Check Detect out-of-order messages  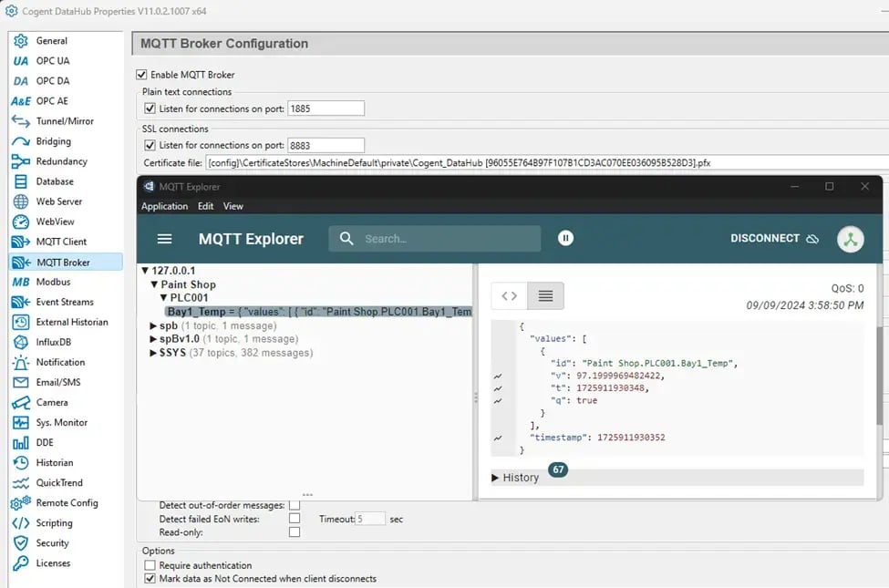tap(294, 502)
